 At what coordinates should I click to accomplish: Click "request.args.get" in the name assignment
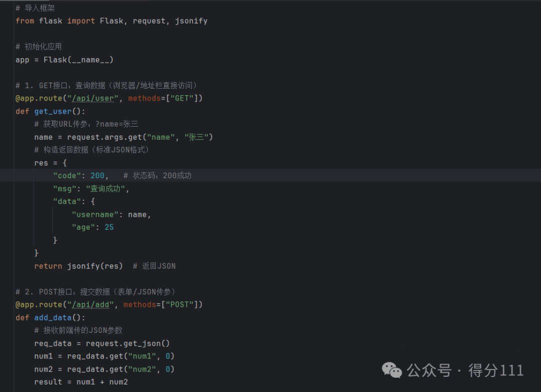click(x=105, y=137)
